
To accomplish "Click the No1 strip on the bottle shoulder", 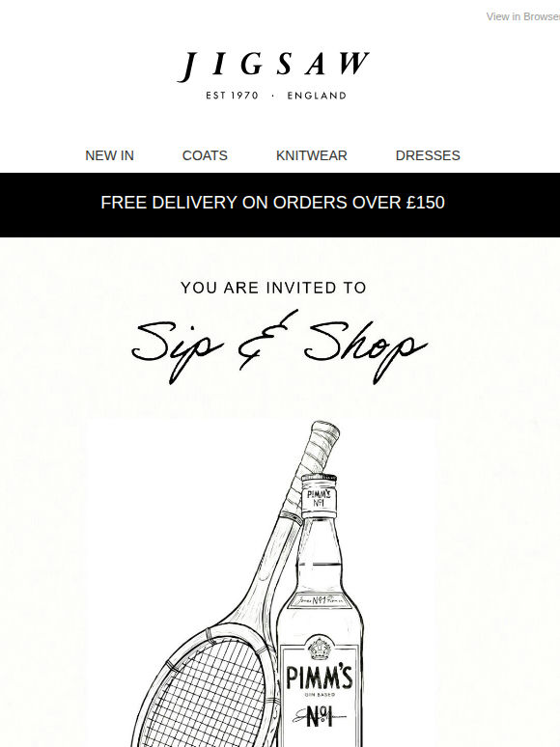I will coord(320,600).
